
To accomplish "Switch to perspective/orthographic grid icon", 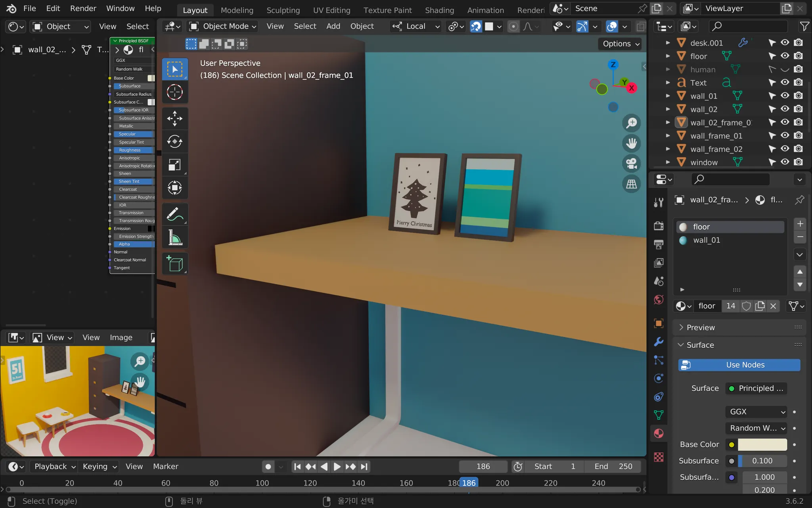I will click(x=631, y=184).
